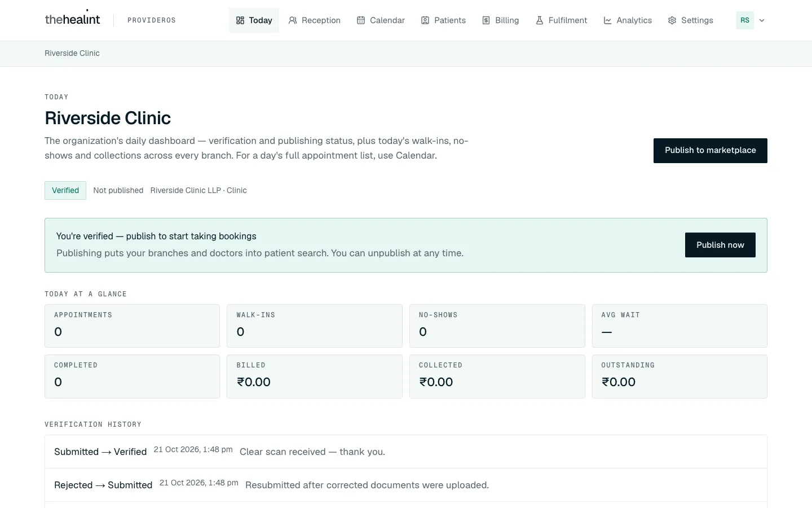This screenshot has width=812, height=508.
Task: Click 'You're verified — publish' banner heading
Action: 156,236
